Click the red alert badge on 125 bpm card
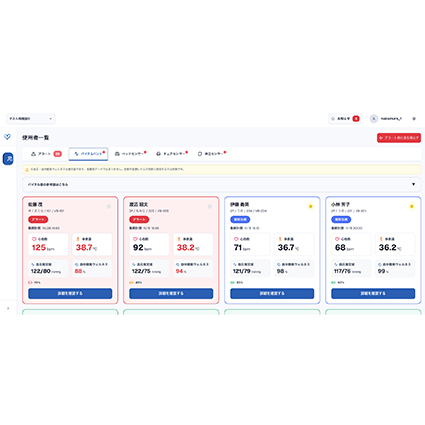425x425 pixels. pyautogui.click(x=38, y=219)
